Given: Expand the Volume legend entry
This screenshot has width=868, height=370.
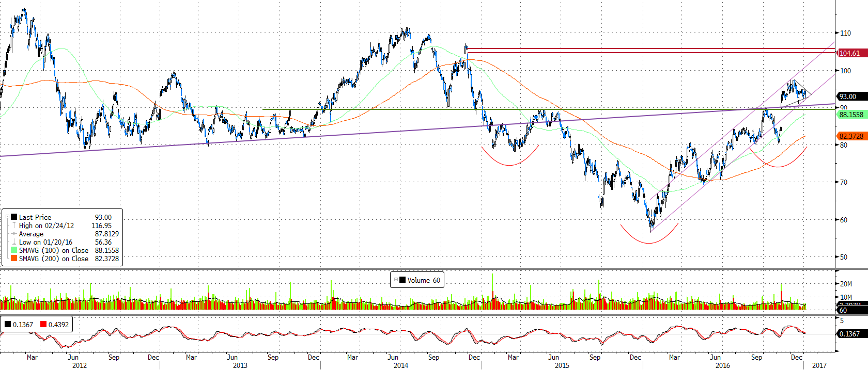Looking at the screenshot, I should pyautogui.click(x=396, y=280).
